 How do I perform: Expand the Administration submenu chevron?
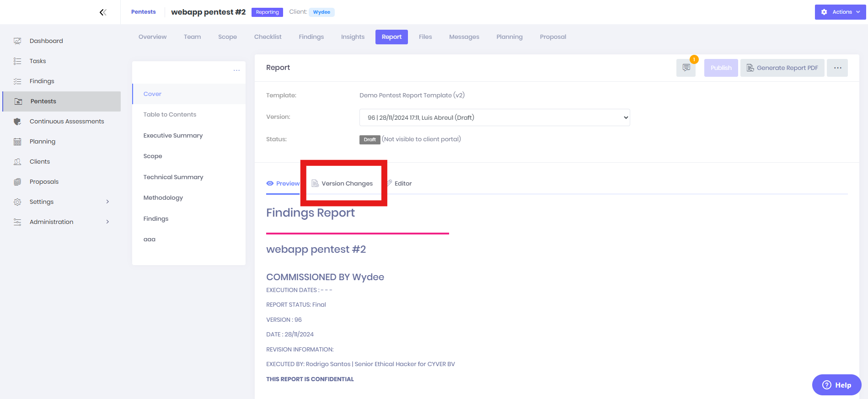tap(108, 222)
